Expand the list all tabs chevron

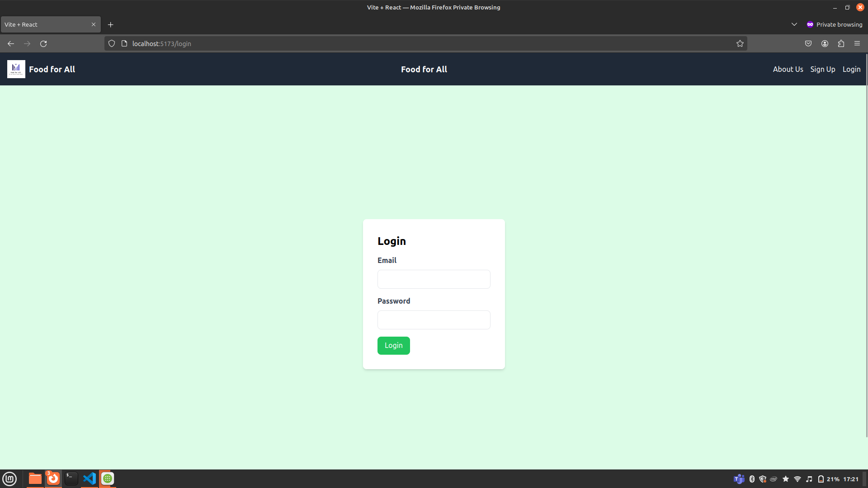794,24
